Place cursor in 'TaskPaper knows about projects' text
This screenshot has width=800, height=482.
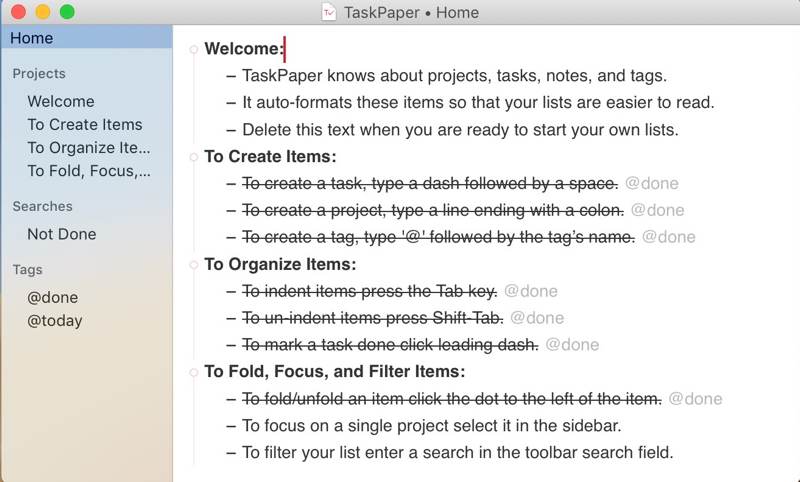(x=455, y=75)
